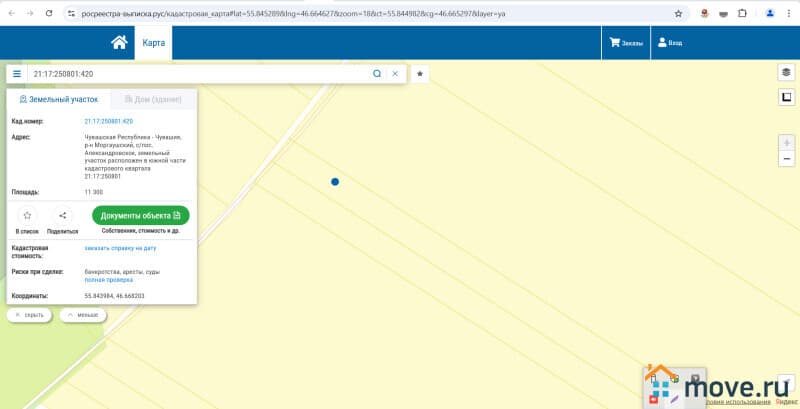This screenshot has height=409, width=800.
Task: Add parcel to list with star icon
Action: point(27,215)
